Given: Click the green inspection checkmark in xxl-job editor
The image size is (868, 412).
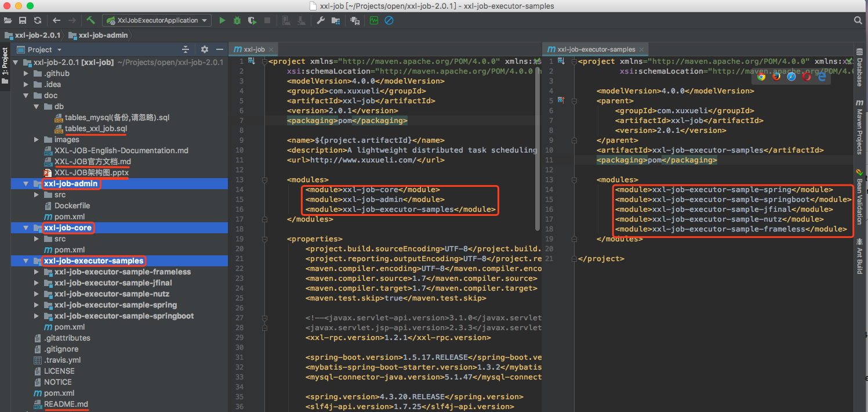Looking at the screenshot, I should click(536, 61).
